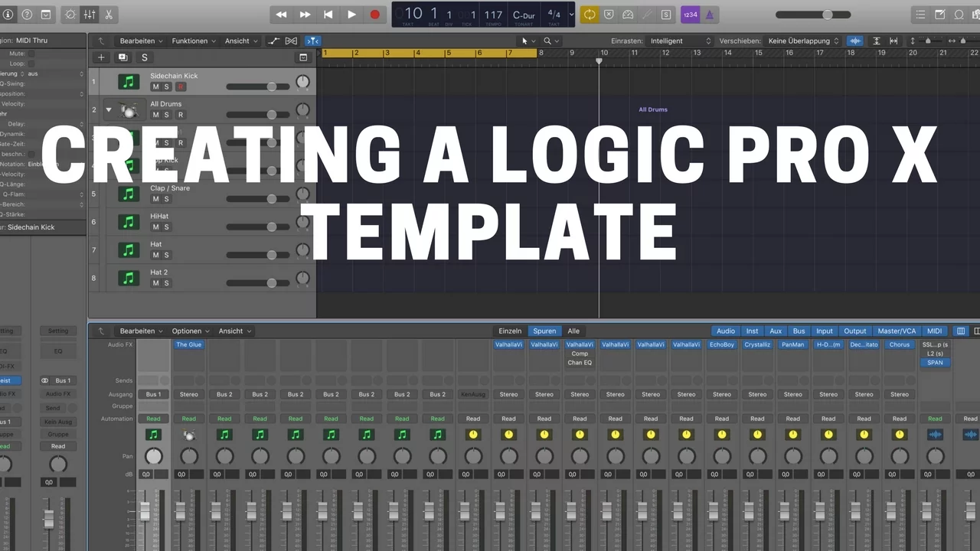980x551 pixels.
Task: Open the pointer tool menu
Action: click(528, 41)
